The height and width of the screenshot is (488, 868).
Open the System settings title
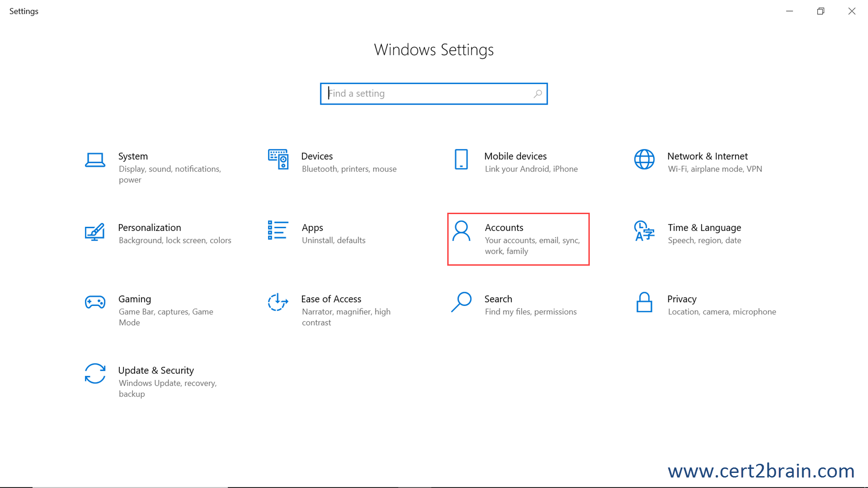(133, 156)
